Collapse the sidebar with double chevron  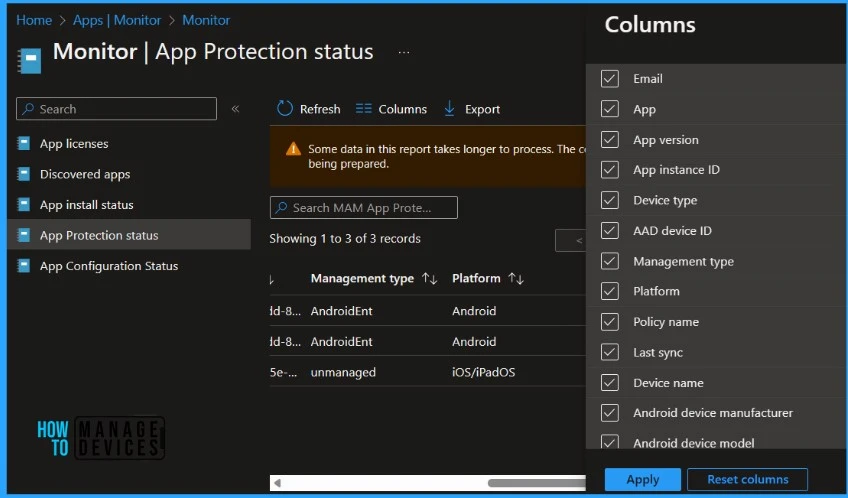(235, 109)
